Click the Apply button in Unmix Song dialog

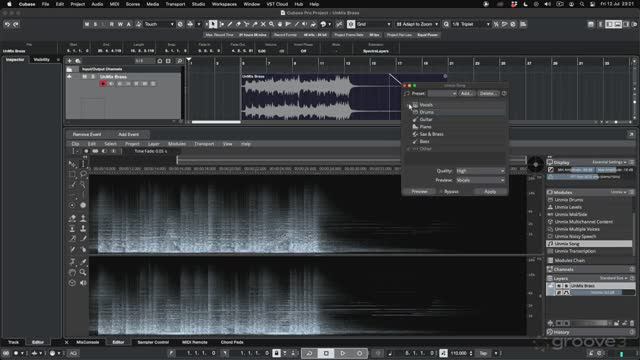(x=490, y=191)
